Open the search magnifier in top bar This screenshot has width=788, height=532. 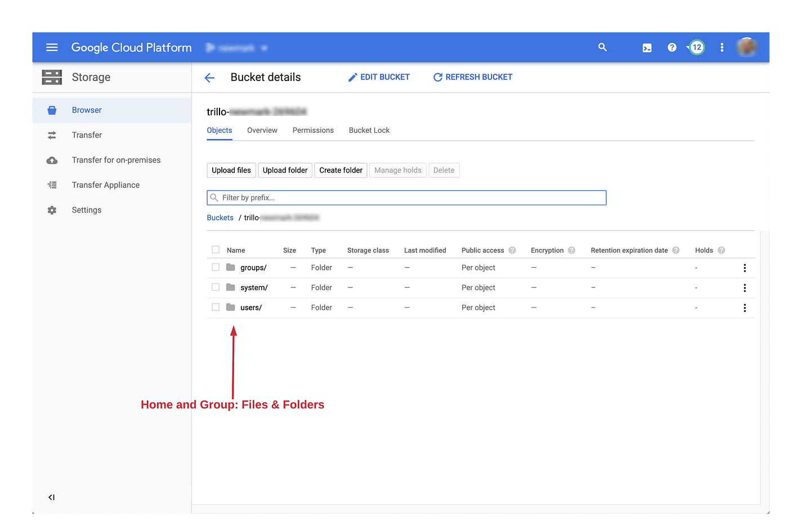click(x=602, y=47)
